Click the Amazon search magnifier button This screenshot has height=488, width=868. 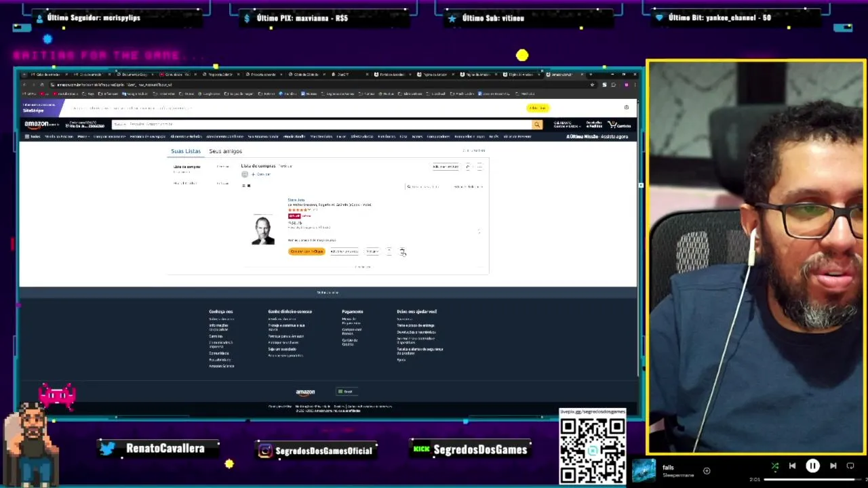537,125
